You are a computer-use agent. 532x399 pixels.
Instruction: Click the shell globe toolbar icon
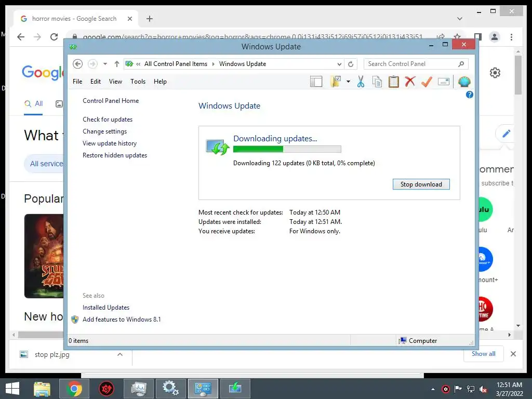tap(464, 82)
